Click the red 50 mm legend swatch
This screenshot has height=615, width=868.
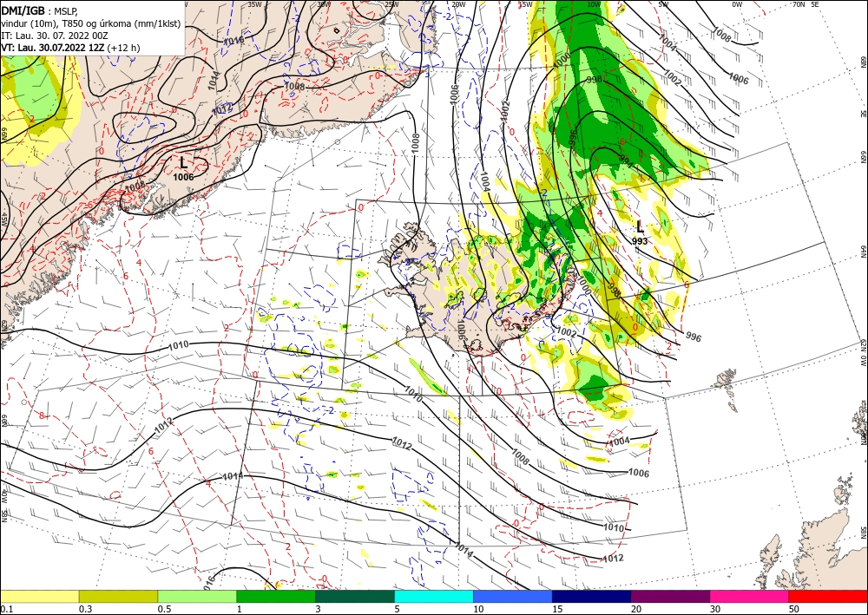[x=828, y=596]
